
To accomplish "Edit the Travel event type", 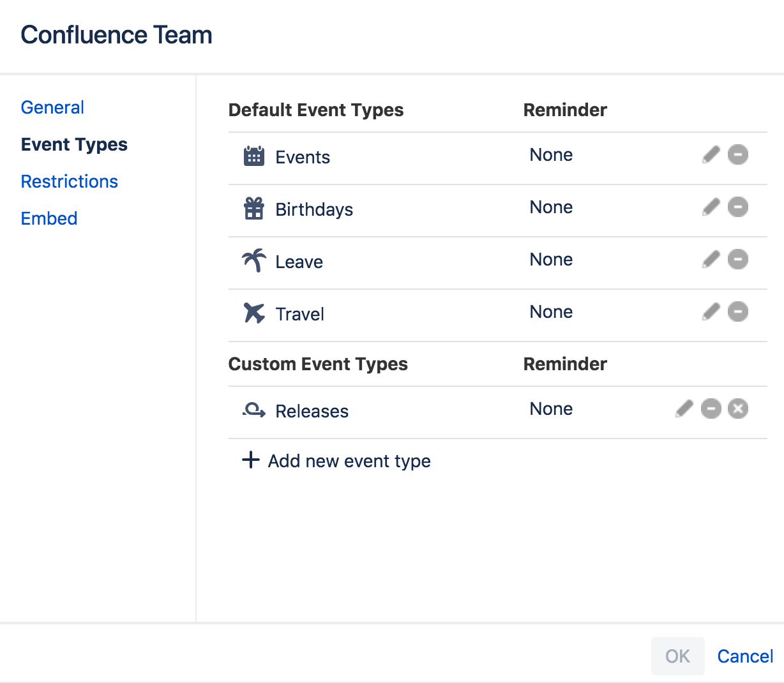I will 711,312.
